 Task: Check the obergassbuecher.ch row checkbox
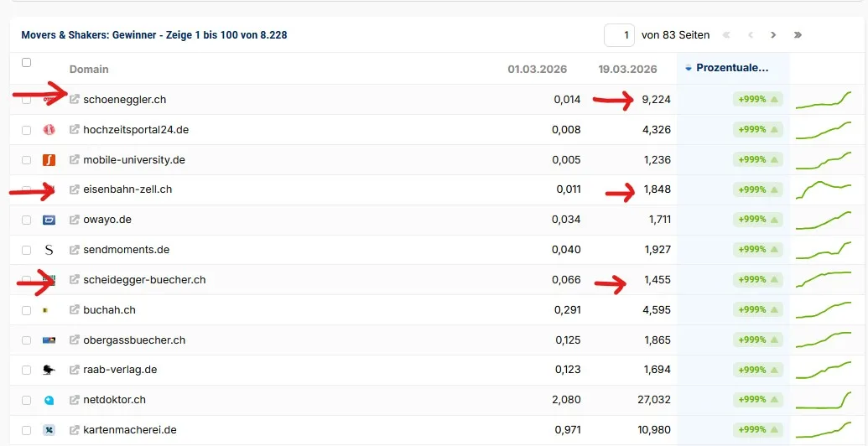tap(26, 340)
